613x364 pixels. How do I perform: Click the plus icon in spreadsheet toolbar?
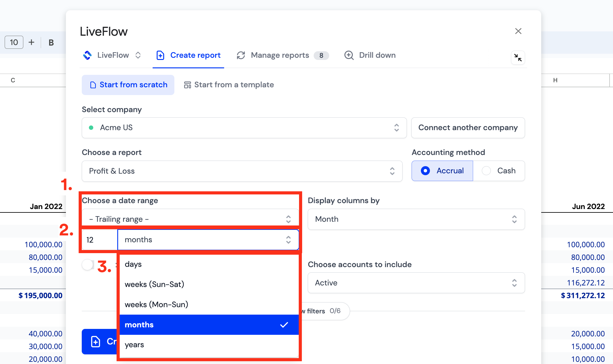(x=31, y=42)
